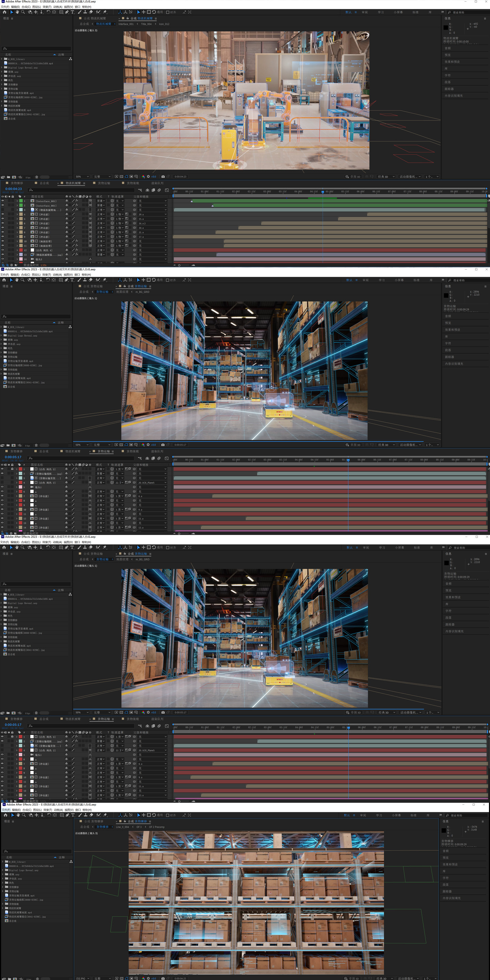490x980 pixels.
Task: Expand layer 1 properties in the top window timeline
Action: [17, 201]
